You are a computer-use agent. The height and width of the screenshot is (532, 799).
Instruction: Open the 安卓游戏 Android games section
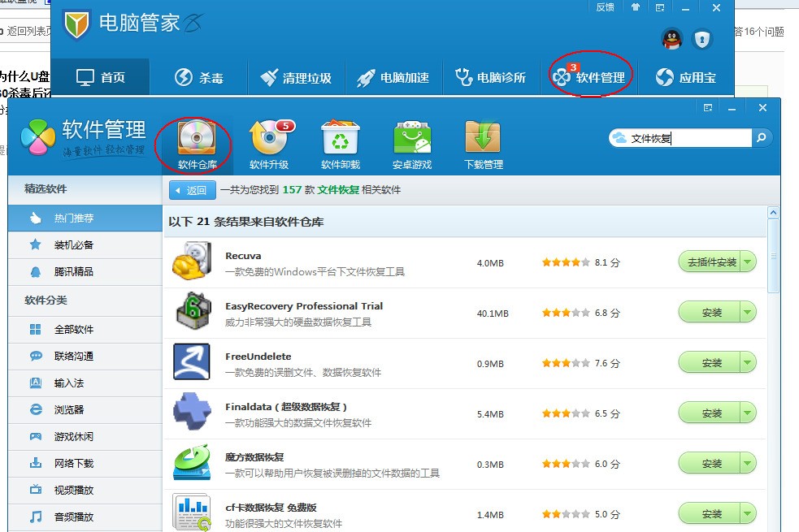[411, 140]
